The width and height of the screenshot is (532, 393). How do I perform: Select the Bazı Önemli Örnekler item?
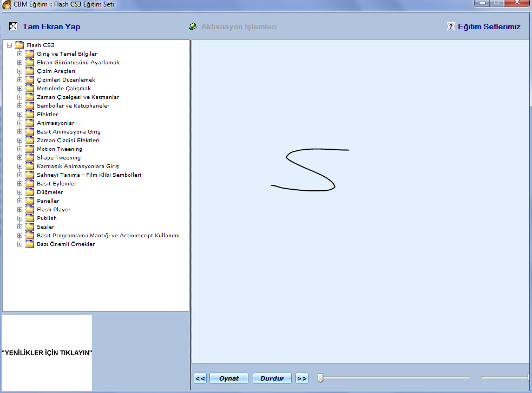tap(65, 244)
